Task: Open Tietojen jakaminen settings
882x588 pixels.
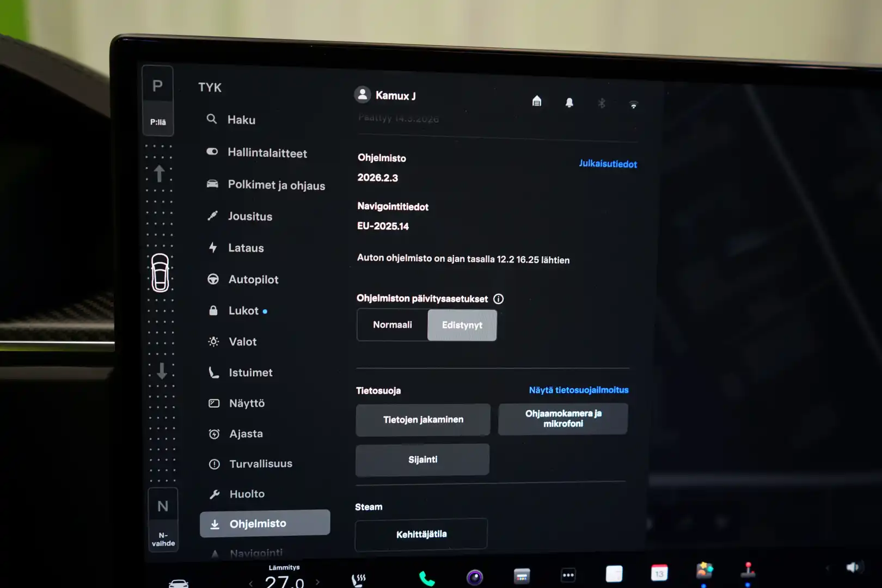Action: pyautogui.click(x=423, y=419)
